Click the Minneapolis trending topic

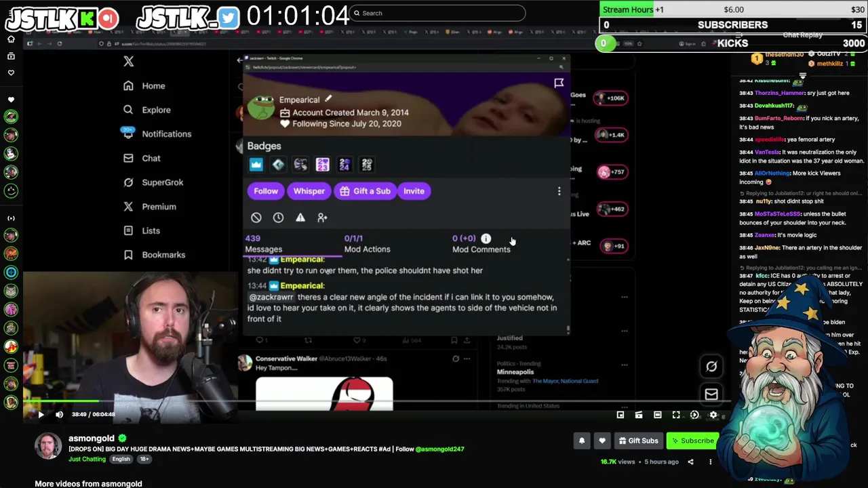tap(515, 372)
